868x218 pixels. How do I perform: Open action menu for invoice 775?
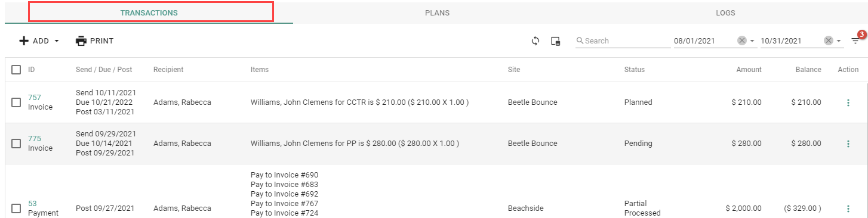[x=848, y=144]
